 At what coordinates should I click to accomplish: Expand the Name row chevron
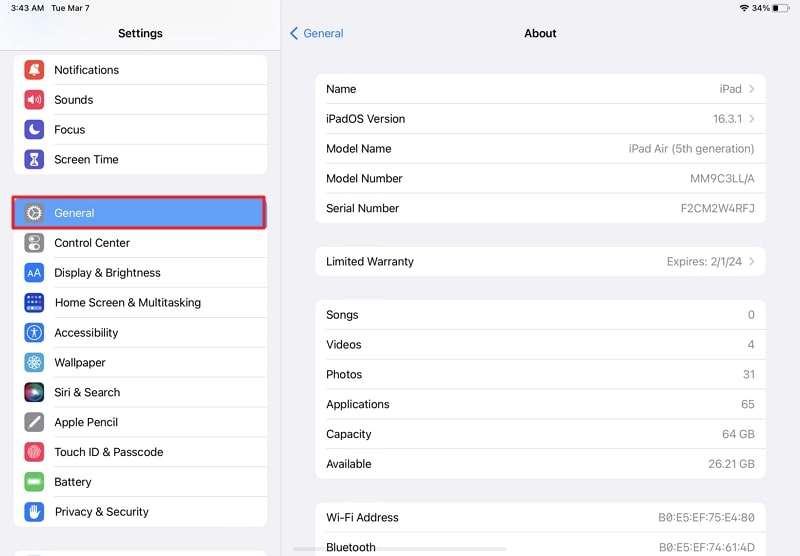tap(752, 89)
